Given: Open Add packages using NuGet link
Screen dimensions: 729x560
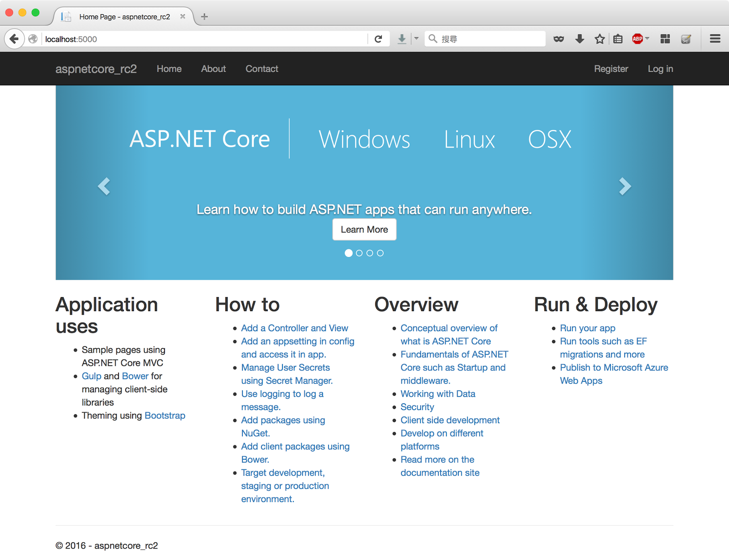Looking at the screenshot, I should point(283,426).
